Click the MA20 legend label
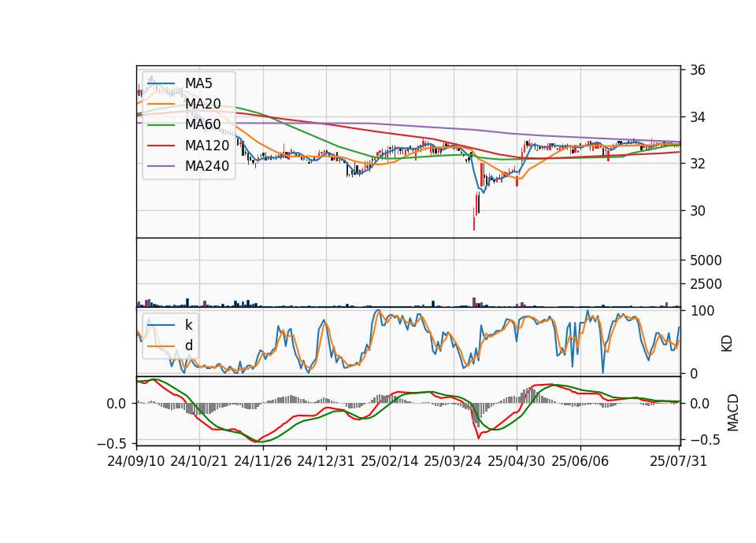Image resolution: width=756 pixels, height=543 pixels. tap(202, 104)
